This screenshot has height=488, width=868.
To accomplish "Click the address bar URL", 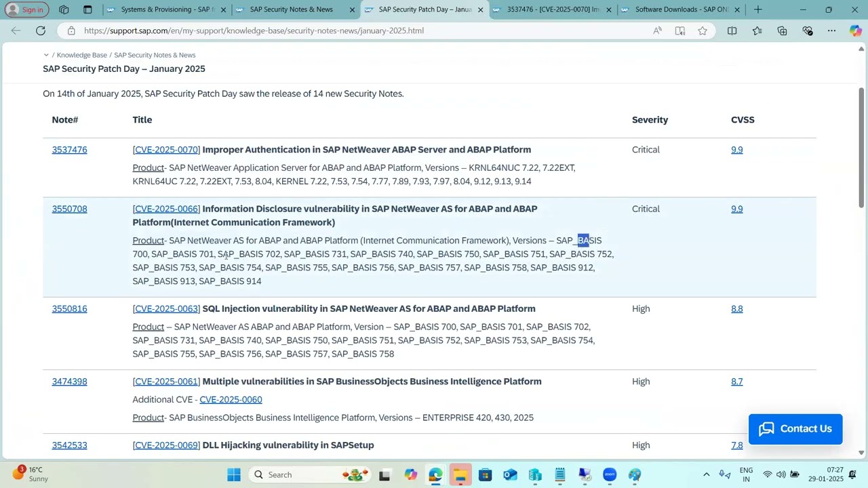I will 254,30.
